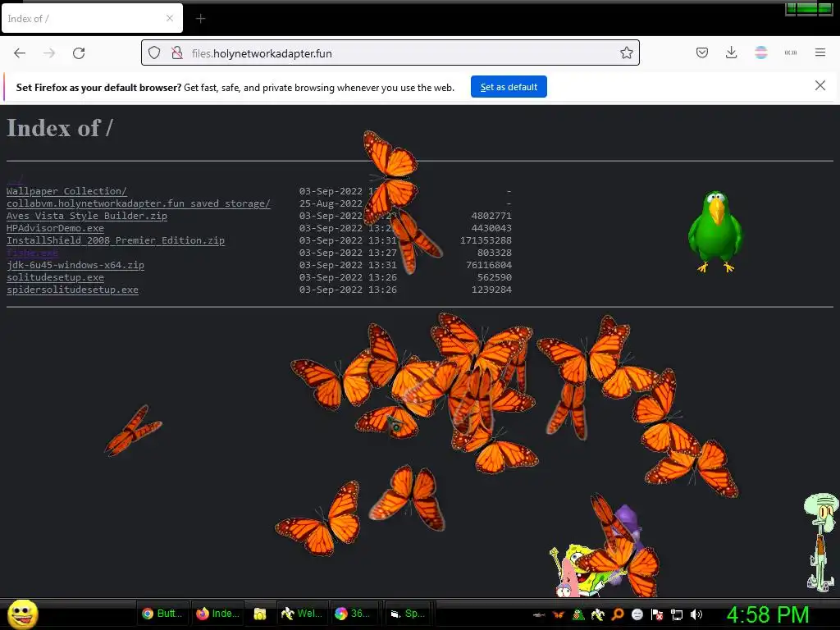Switch to the Firefox Inde... taskbar button
This screenshot has width=840, height=630.
(x=217, y=614)
